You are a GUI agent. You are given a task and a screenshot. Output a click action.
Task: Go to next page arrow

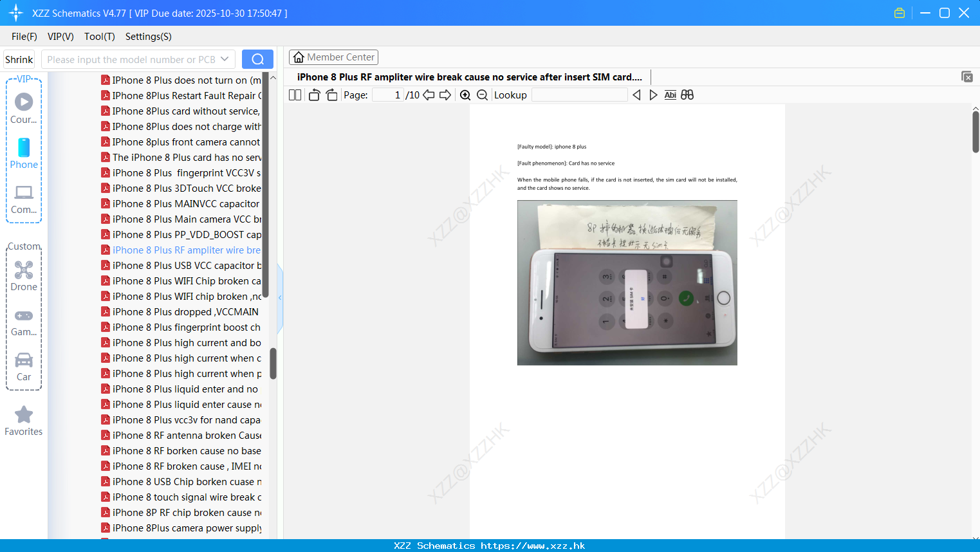pos(445,95)
